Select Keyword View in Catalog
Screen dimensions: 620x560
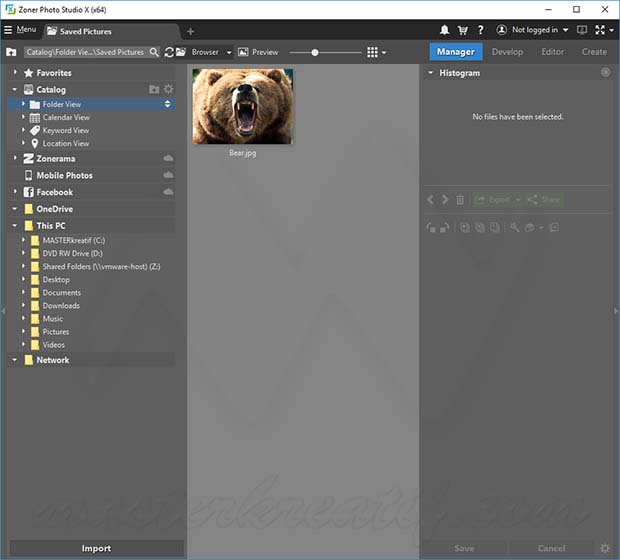[x=66, y=130]
